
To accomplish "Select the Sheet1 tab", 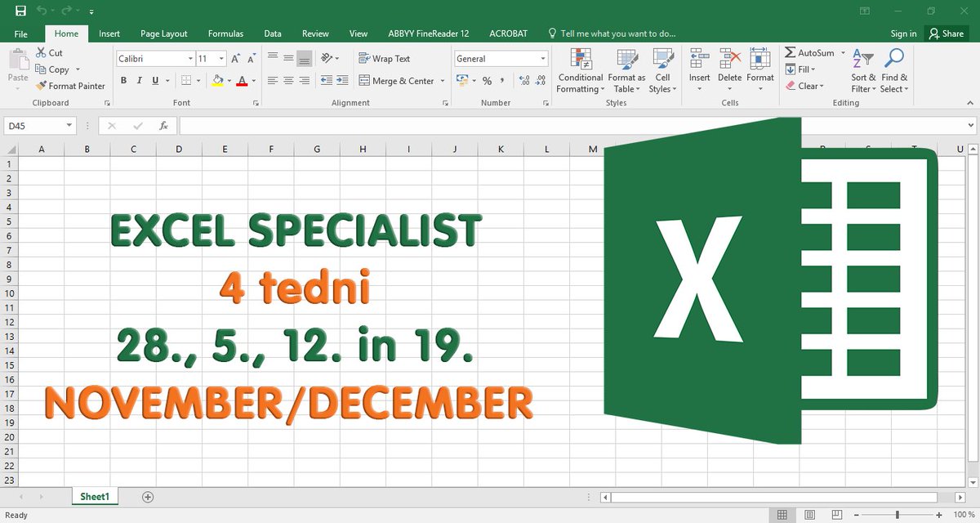I will coord(96,496).
